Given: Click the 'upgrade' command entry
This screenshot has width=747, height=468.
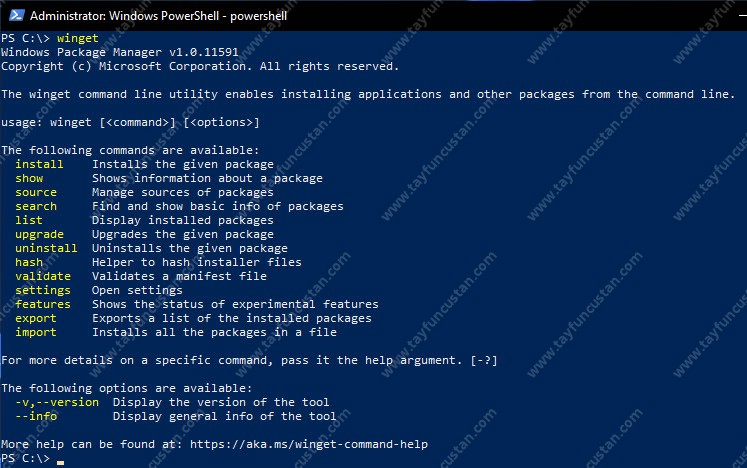Looking at the screenshot, I should click(39, 234).
